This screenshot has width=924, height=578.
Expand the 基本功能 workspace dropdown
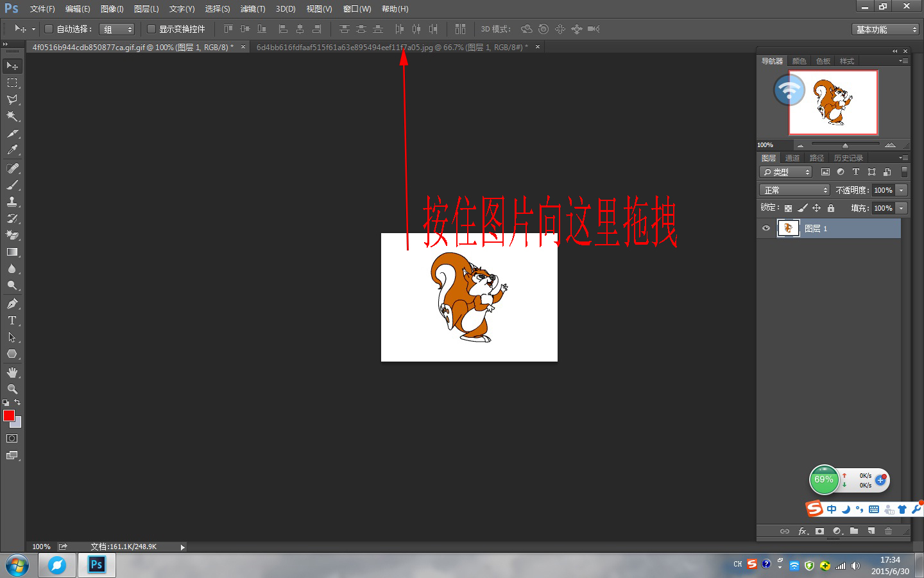(x=886, y=30)
